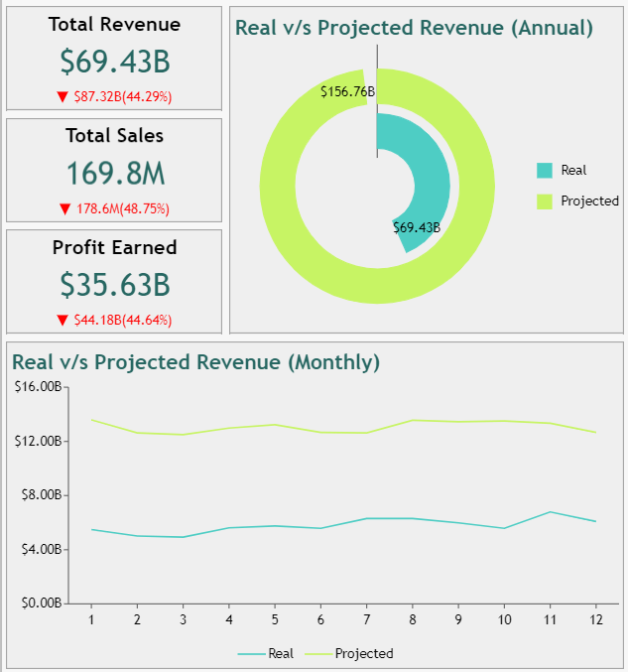The width and height of the screenshot is (628, 672).
Task: Toggle the Real series in donut legend
Action: click(545, 170)
